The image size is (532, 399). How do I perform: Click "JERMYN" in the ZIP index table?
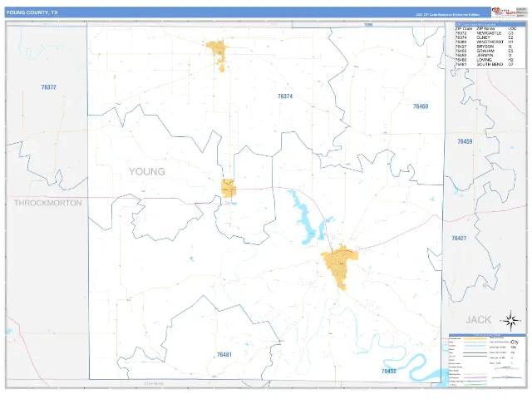tap(485, 56)
